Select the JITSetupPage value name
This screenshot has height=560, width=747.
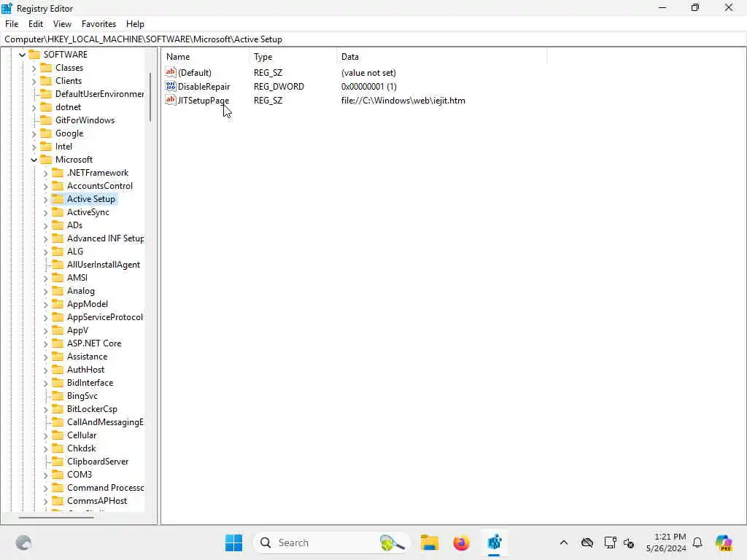[204, 101]
